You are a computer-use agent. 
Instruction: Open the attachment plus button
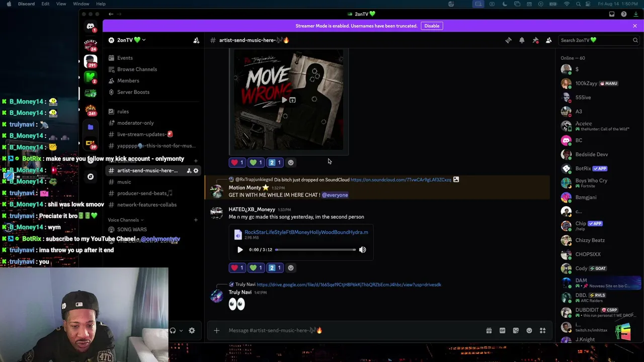[x=216, y=330]
